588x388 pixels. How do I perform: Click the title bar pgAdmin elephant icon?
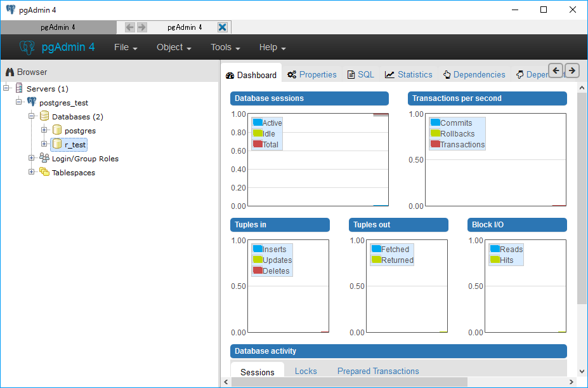(x=11, y=10)
